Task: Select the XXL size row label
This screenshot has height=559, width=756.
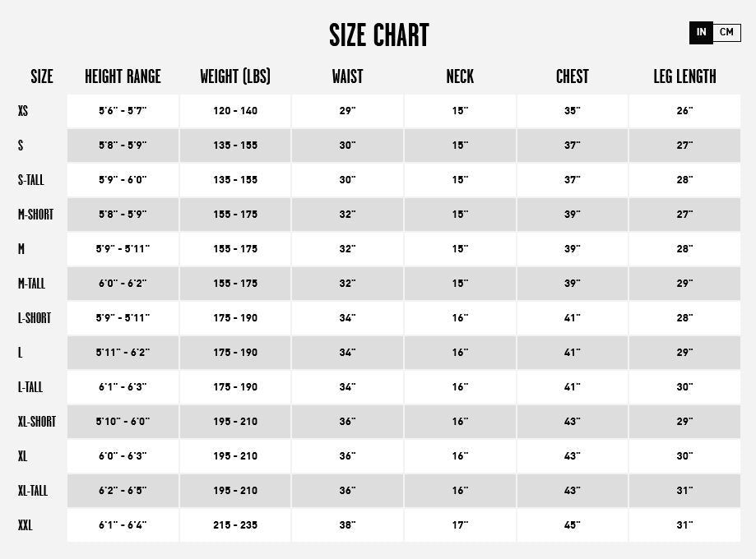Action: (26, 525)
